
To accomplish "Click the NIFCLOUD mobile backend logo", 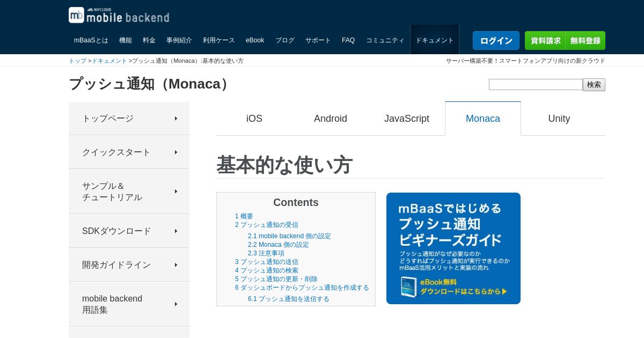I will [119, 15].
